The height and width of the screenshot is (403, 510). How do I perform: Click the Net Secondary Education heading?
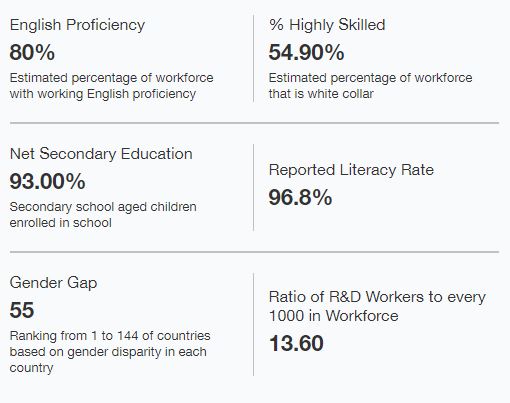pyautogui.click(x=101, y=154)
